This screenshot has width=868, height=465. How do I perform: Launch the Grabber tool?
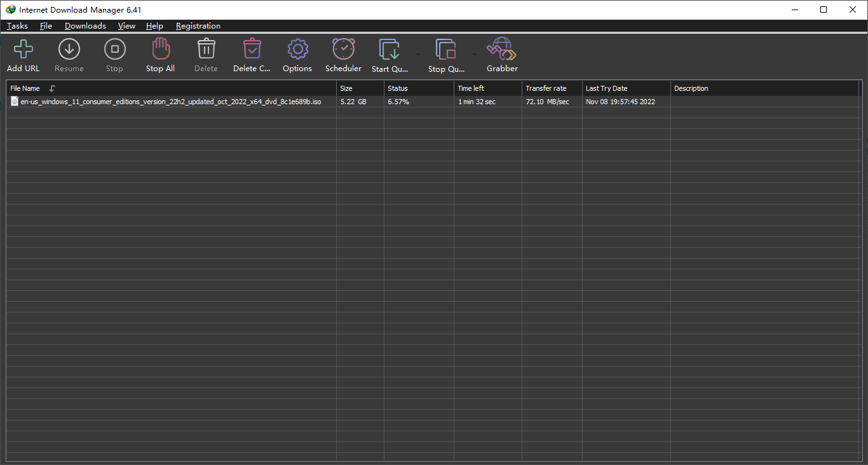(502, 50)
